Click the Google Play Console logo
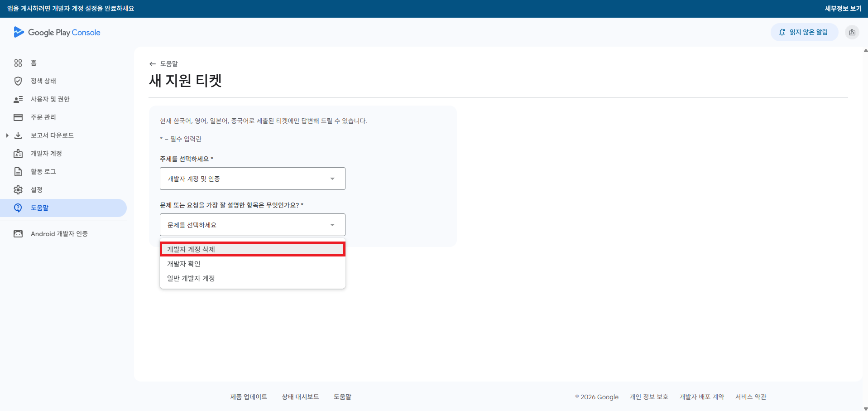 [57, 32]
